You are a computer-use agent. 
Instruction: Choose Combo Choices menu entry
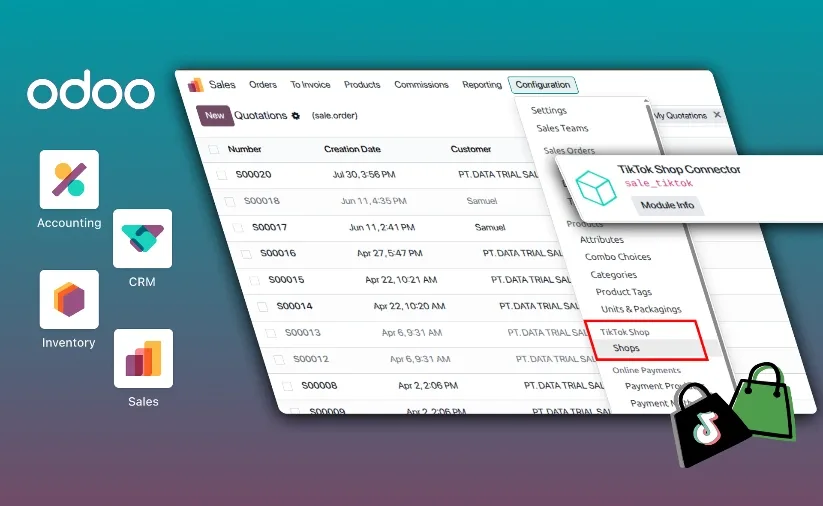618,257
